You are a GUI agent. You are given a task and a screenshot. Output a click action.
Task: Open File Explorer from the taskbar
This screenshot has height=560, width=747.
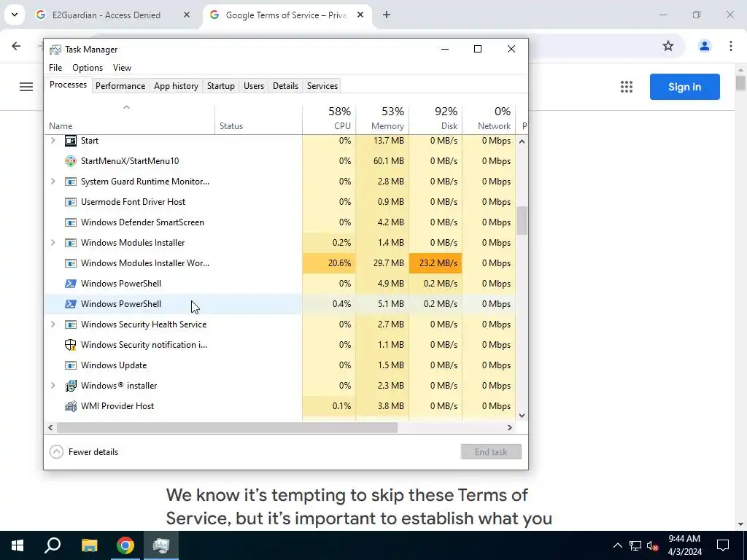89,545
